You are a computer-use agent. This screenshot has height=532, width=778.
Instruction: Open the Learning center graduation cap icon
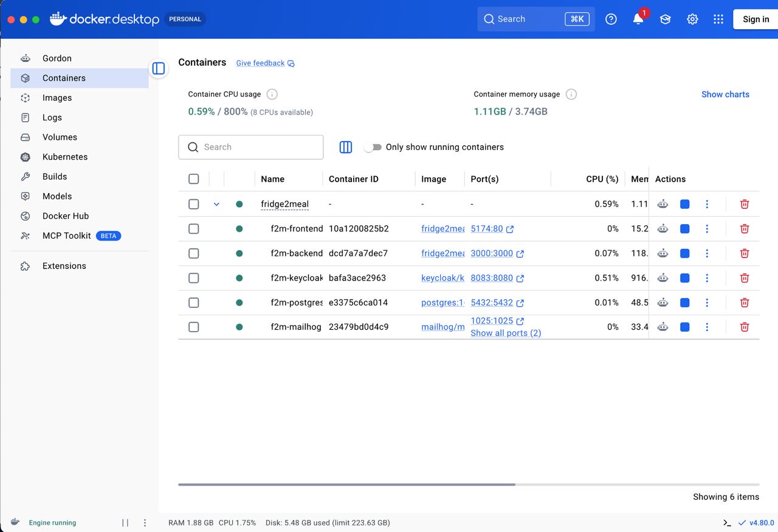666,19
